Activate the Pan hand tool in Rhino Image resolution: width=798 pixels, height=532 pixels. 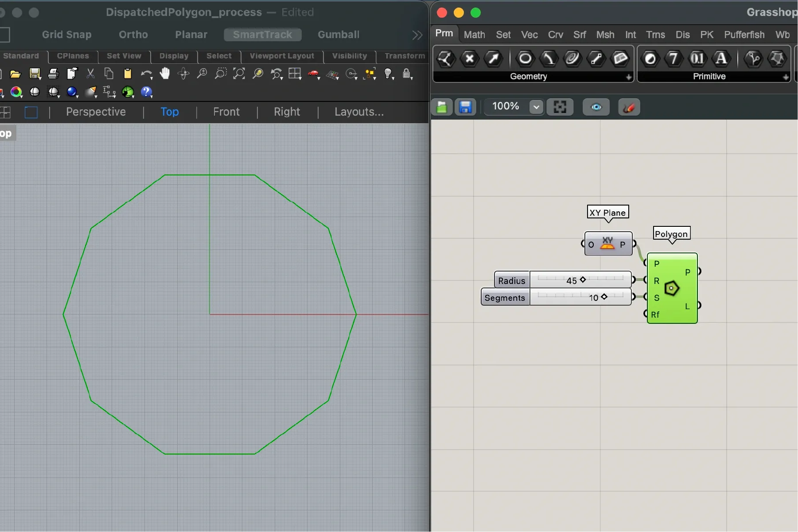pos(164,74)
